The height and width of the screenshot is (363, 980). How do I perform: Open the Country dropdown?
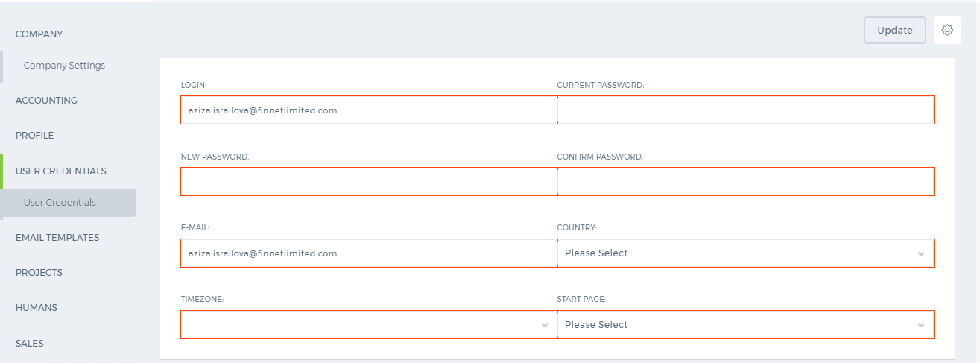point(745,253)
